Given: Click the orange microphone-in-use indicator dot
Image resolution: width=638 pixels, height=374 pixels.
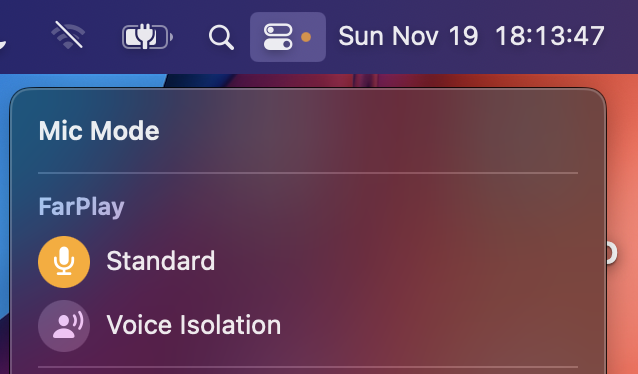Looking at the screenshot, I should (306, 37).
